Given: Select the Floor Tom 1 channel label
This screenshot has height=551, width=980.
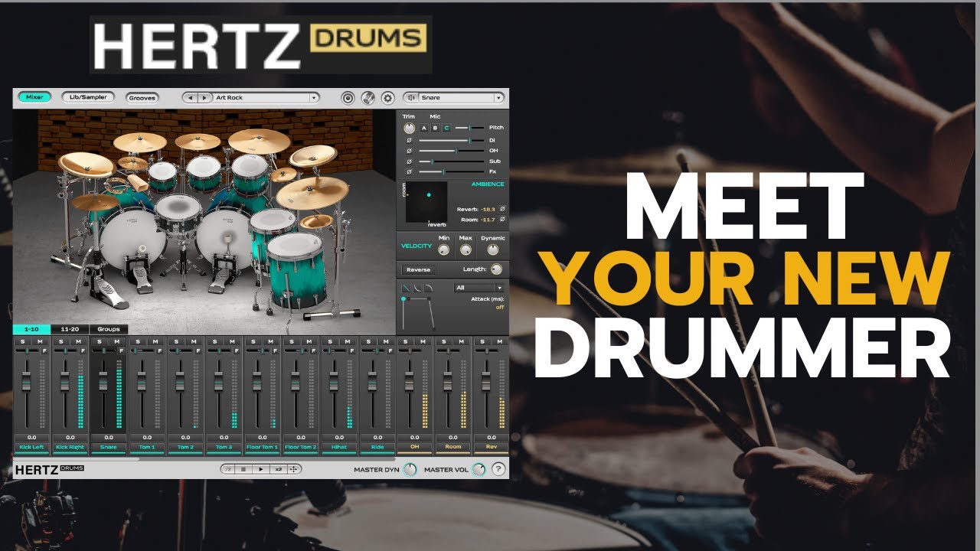Looking at the screenshot, I should (262, 447).
